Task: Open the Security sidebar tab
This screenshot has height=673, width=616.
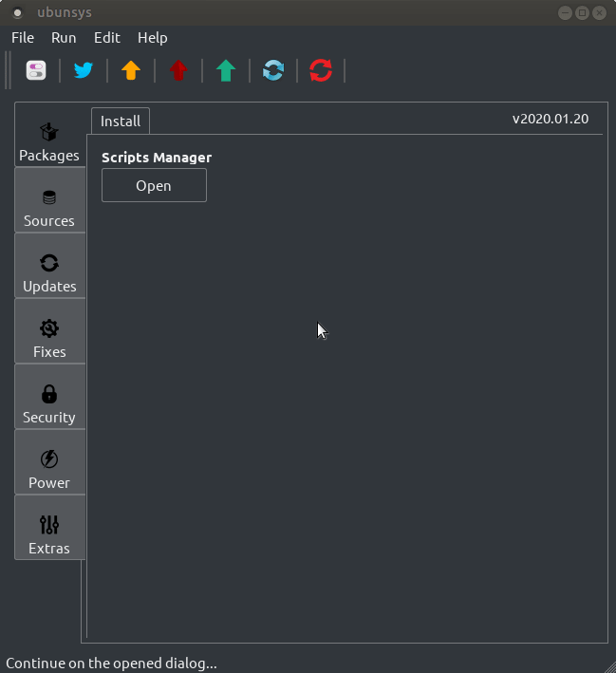Action: tap(49, 397)
